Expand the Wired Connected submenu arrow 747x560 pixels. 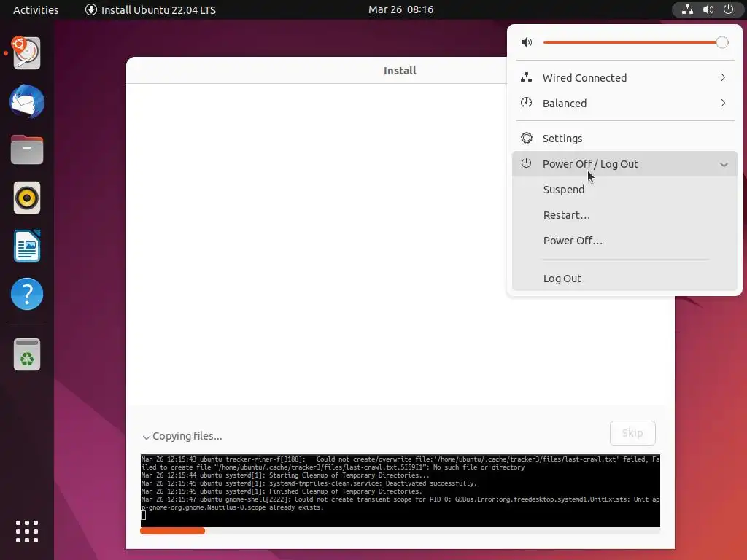click(x=723, y=77)
